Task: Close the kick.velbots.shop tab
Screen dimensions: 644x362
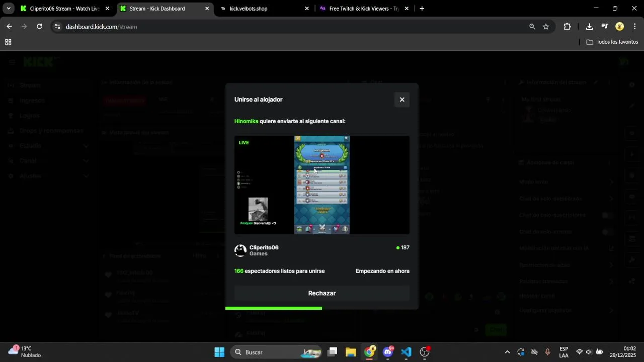Action: pos(307,9)
